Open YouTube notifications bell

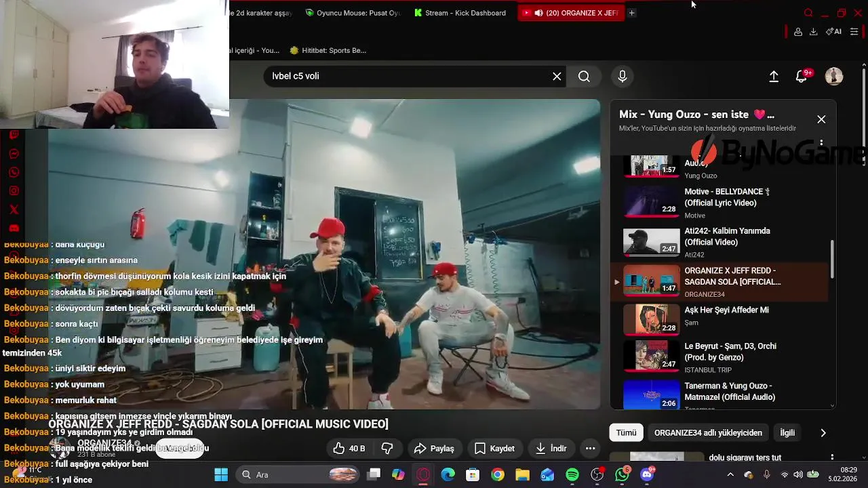click(x=802, y=77)
